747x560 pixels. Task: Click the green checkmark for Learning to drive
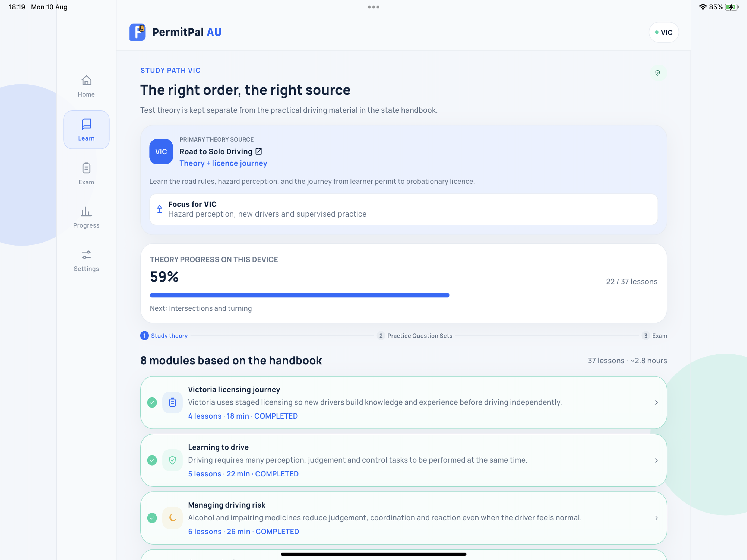tap(152, 460)
